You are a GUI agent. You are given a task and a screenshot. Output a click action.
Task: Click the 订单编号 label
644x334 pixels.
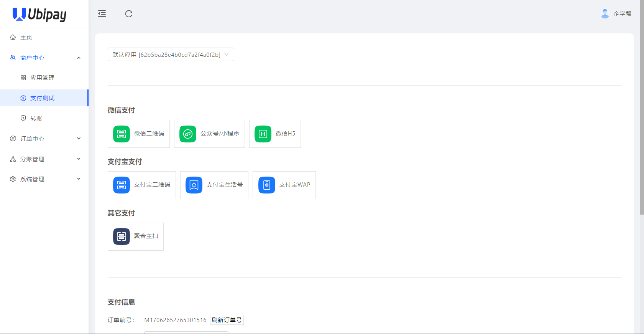click(x=121, y=320)
